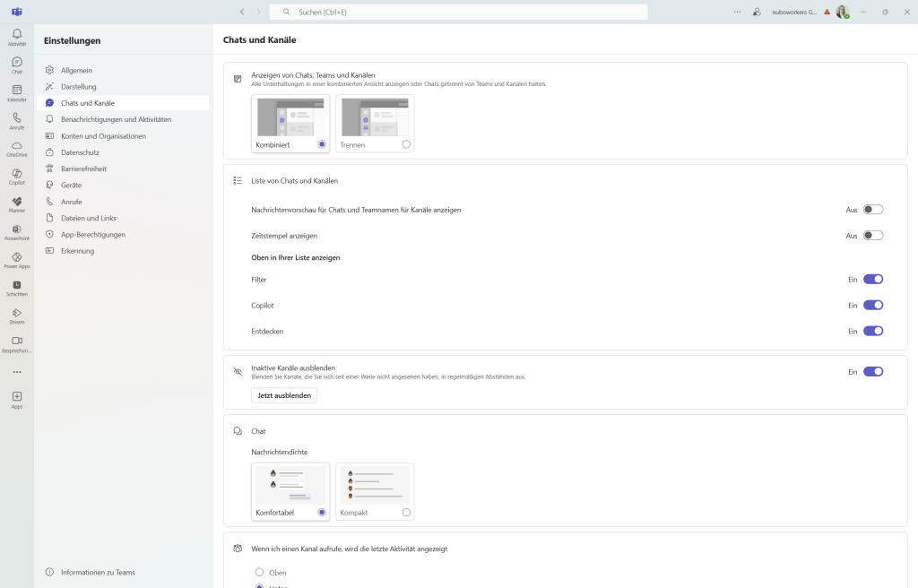The image size is (918, 588).
Task: Open the title bar more options ellipsis
Action: point(737,12)
